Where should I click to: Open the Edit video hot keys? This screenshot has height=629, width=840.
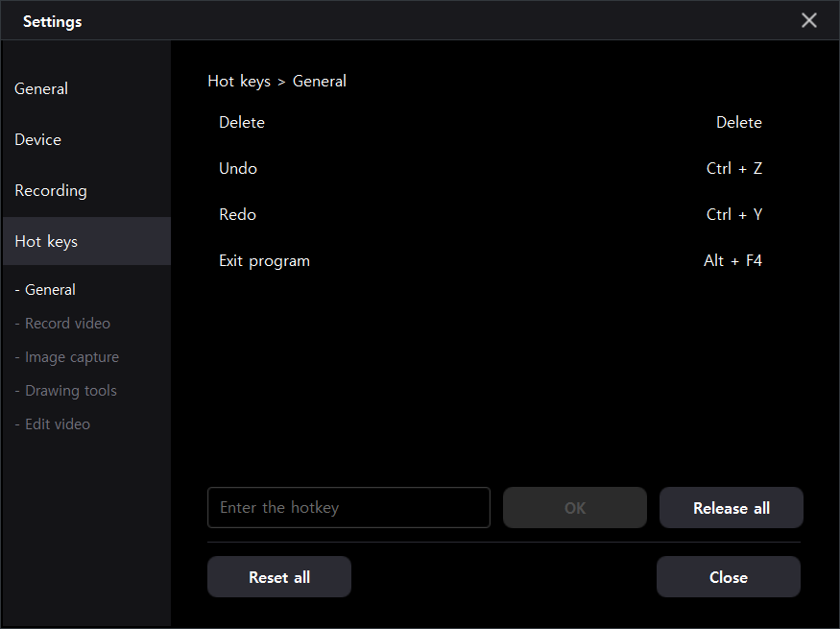point(58,423)
